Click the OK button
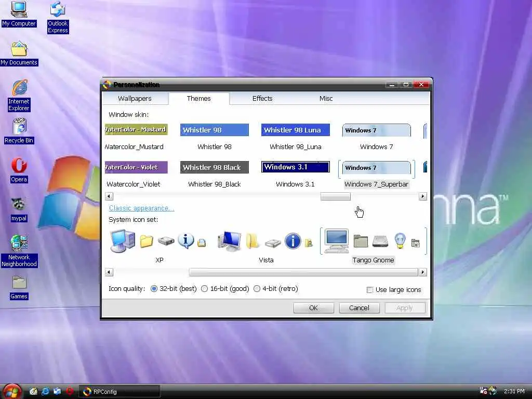Image resolution: width=532 pixels, height=399 pixels. point(313,308)
